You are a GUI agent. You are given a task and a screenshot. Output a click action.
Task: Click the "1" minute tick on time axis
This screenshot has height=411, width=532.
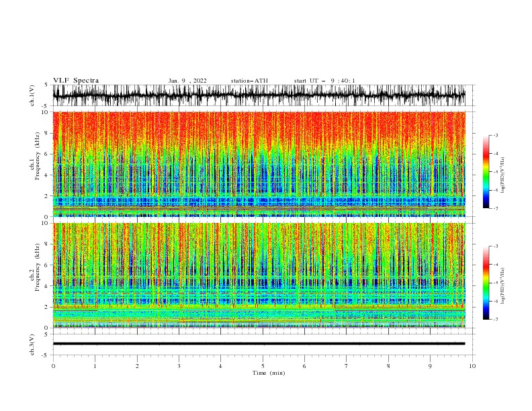(95, 366)
